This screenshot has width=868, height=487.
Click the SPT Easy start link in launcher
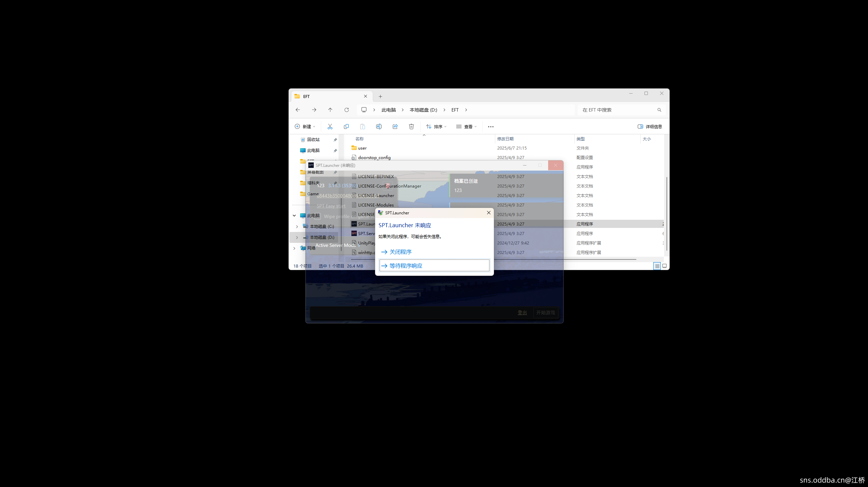331,206
